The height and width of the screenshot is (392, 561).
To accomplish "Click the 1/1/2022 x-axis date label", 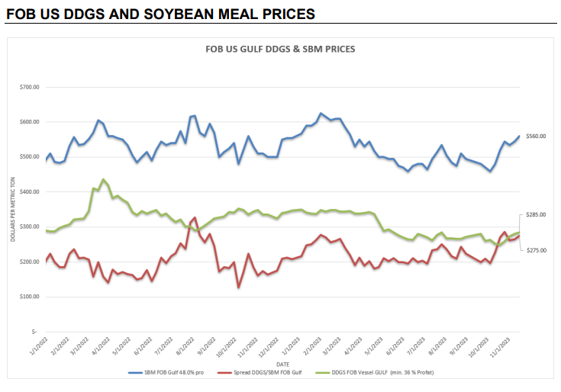I will (39, 345).
